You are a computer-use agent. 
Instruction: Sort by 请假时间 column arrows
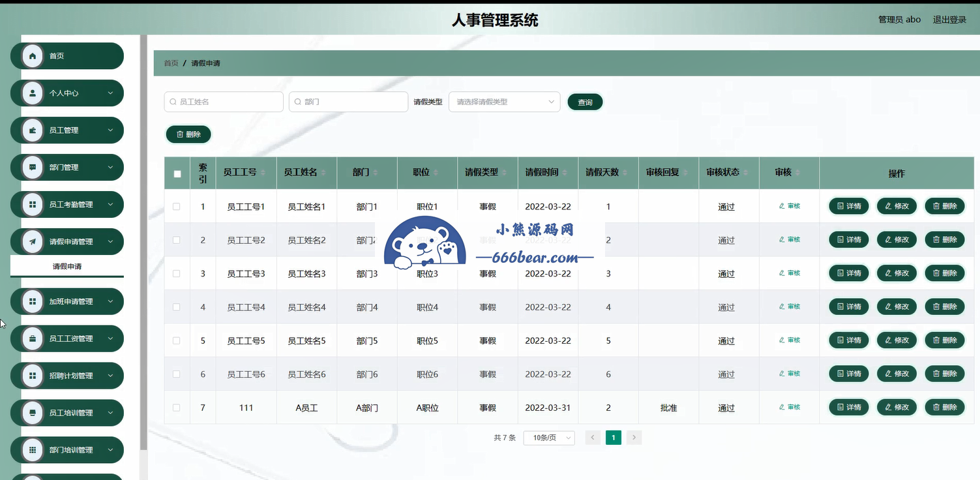(x=565, y=173)
